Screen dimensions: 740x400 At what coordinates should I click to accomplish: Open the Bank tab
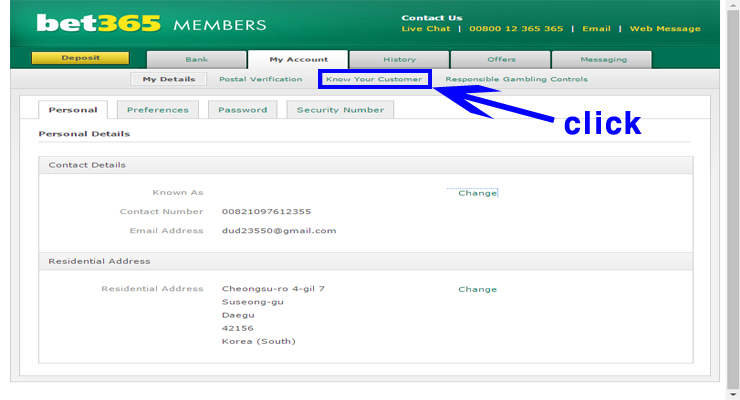coord(196,59)
